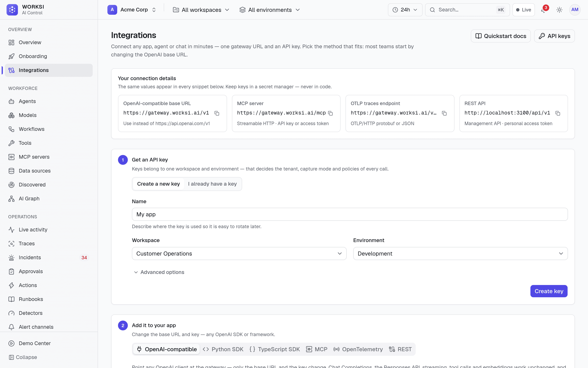Open the All environments dropdown
This screenshot has width=588, height=368.
click(270, 10)
